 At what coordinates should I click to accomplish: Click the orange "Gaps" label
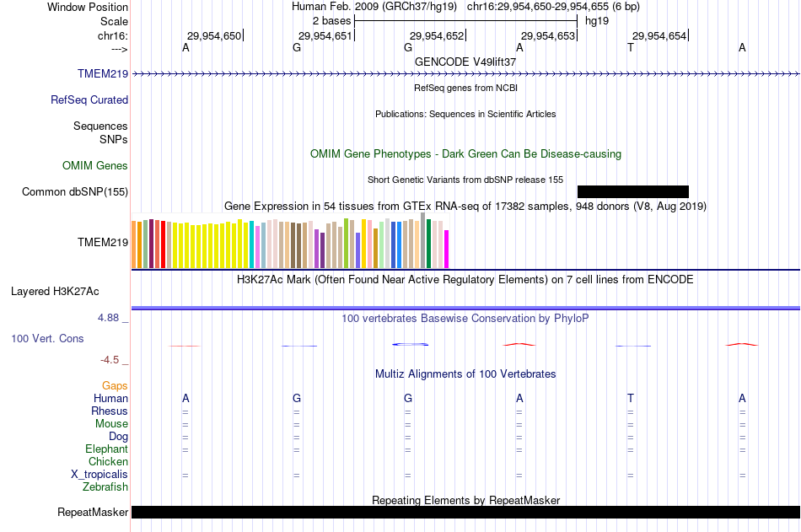tap(115, 386)
